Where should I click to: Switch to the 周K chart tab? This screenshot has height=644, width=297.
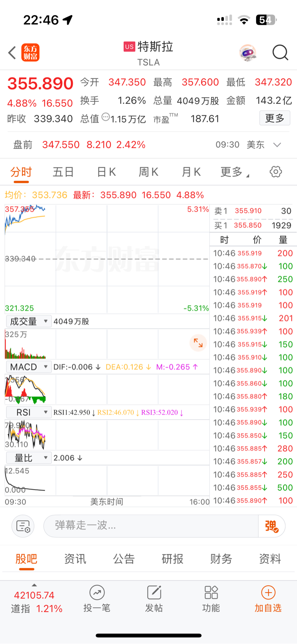tap(148, 172)
